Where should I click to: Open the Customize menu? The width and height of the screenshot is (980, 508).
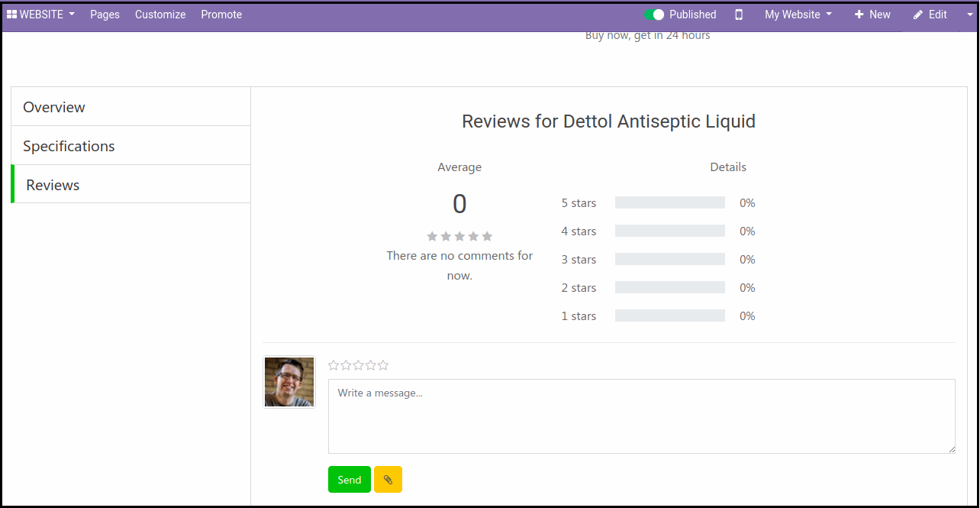pyautogui.click(x=160, y=15)
